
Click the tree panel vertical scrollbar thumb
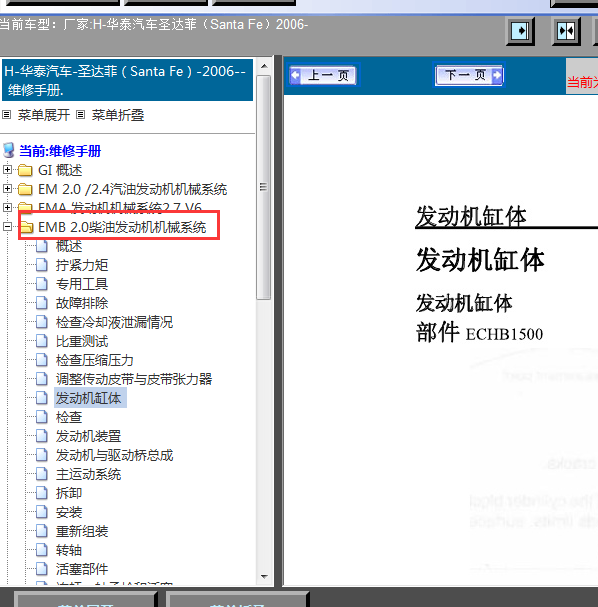tap(264, 187)
